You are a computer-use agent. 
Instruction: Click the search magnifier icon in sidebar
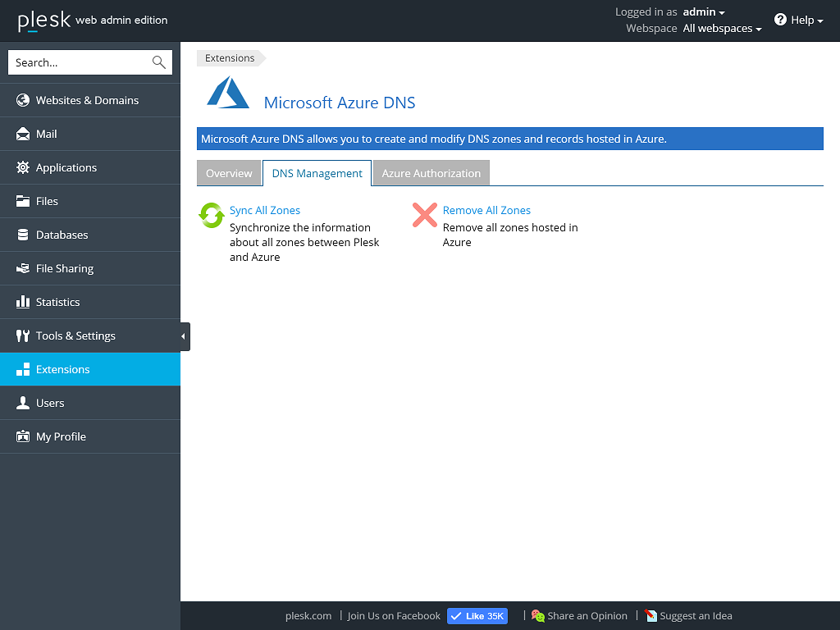[x=159, y=62]
